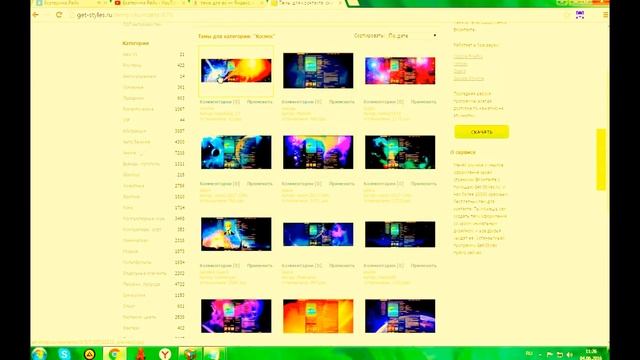This screenshot has height=360, width=640.
Task: Open the pink-red nebula theme thumbnail
Action: coord(400,71)
